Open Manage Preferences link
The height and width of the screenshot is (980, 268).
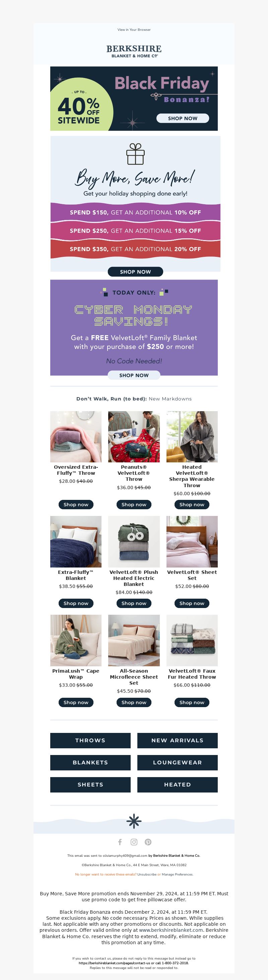pyautogui.click(x=177, y=874)
